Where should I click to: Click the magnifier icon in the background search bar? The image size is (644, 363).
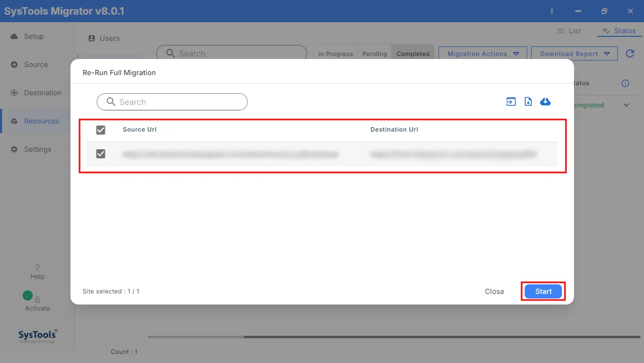pyautogui.click(x=171, y=53)
